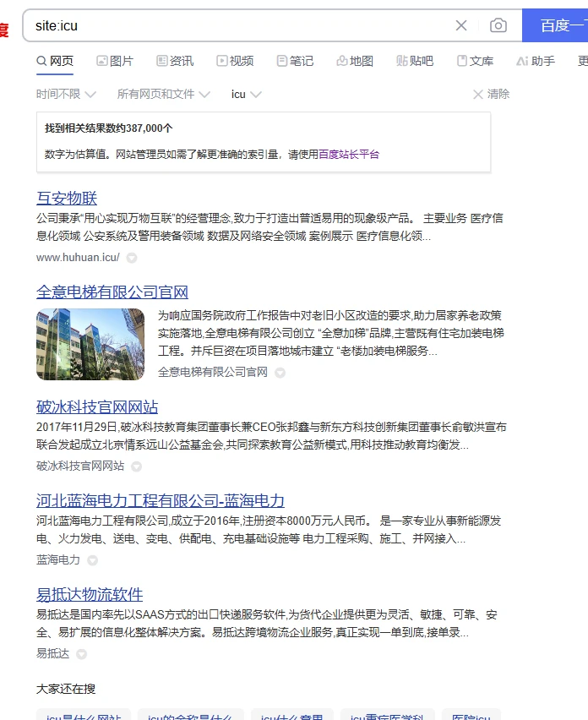Click into the search input field

237,25
